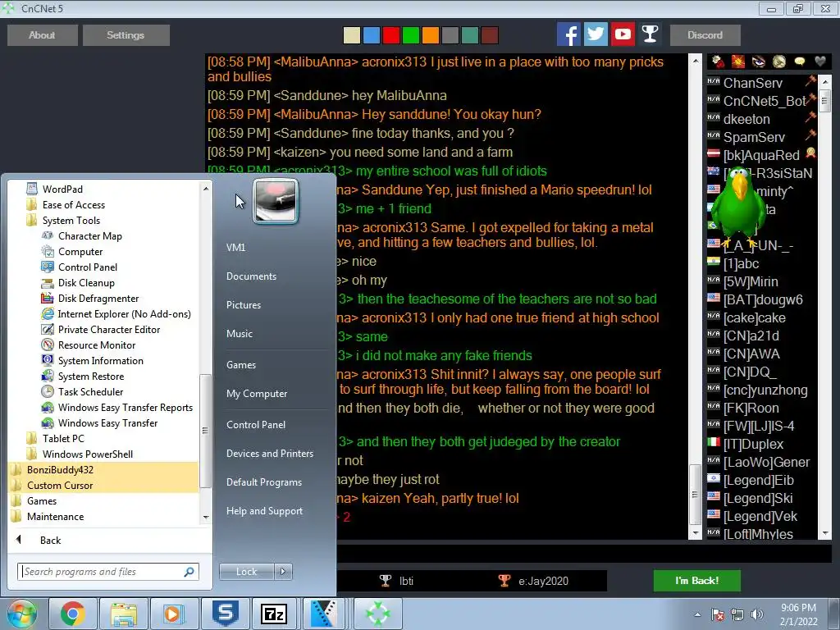Select user [IT]Duplex in player list

(753, 444)
